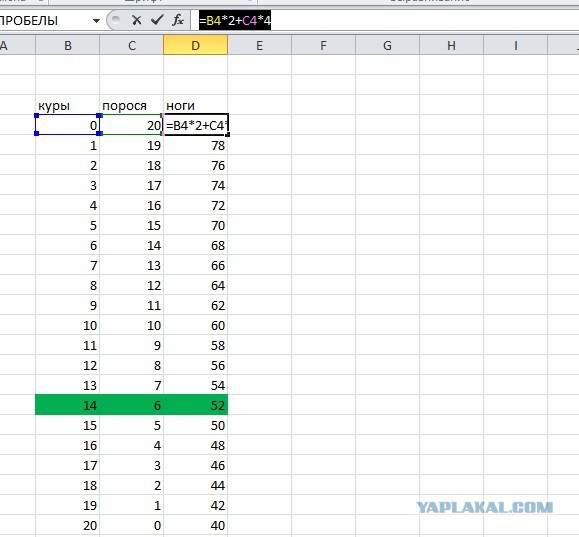The width and height of the screenshot is (579, 537).
Task: Click cell with 20 in куры column
Action: (x=68, y=525)
